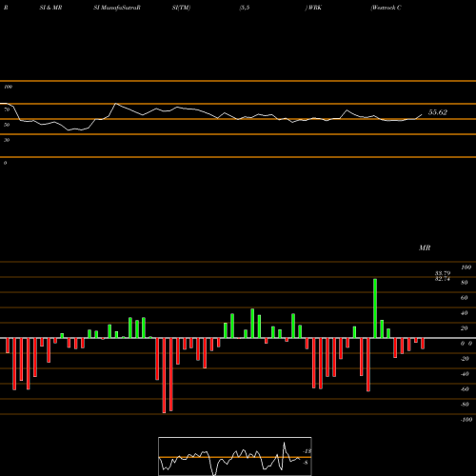This screenshot has width=476, height=476.
Task: Click the RSI value label 55.62
Action: pos(438,112)
